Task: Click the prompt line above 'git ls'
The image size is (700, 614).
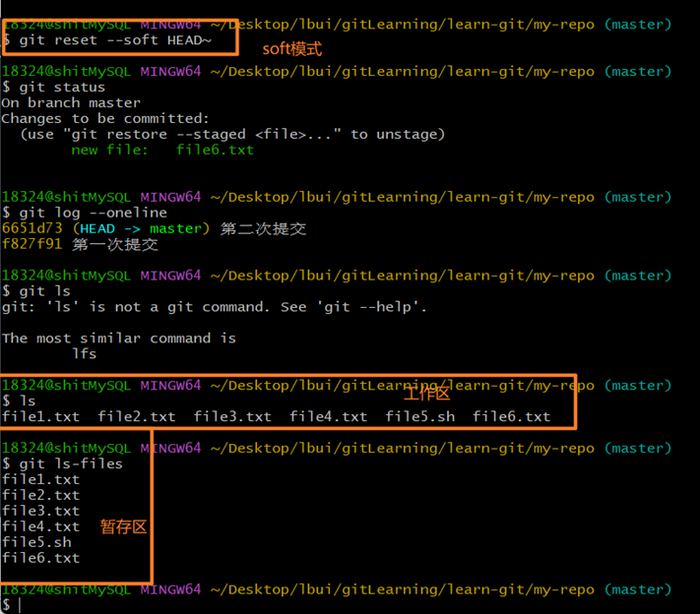Action: point(336,276)
